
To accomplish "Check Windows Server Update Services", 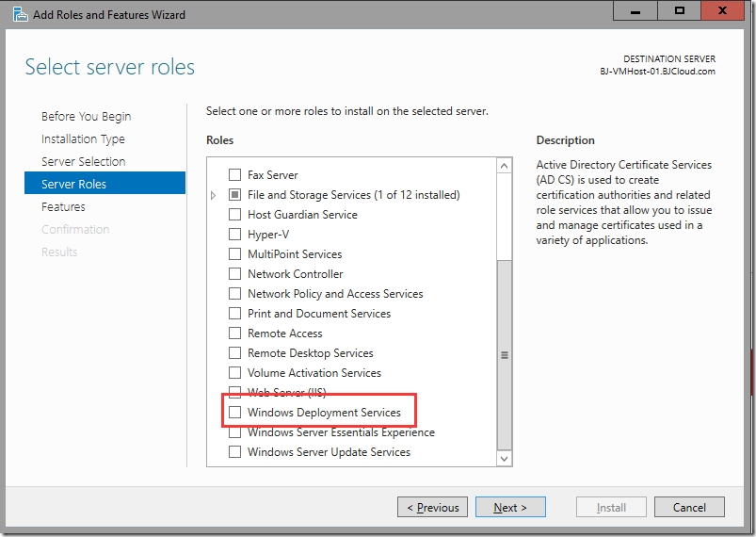I will click(x=234, y=451).
